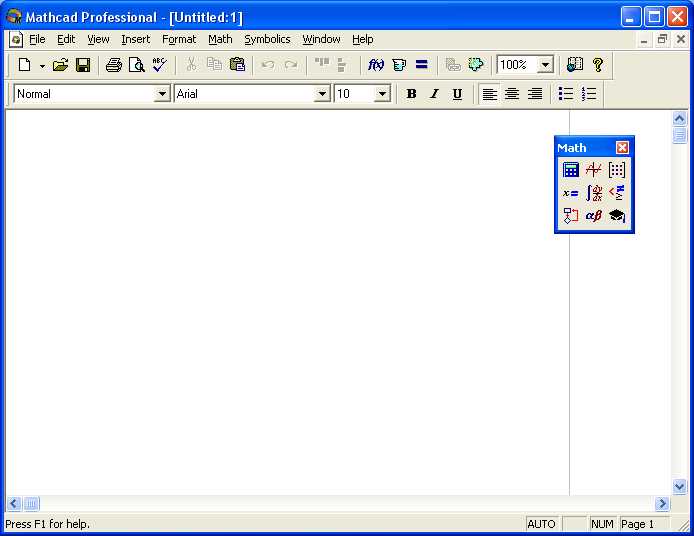The image size is (694, 536).
Task: Open the Math menu
Action: pyautogui.click(x=220, y=39)
